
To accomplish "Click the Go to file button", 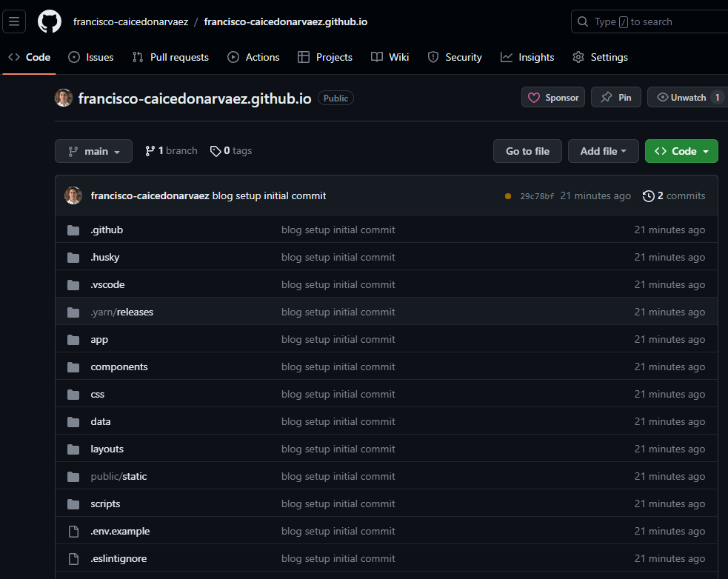I will click(527, 151).
